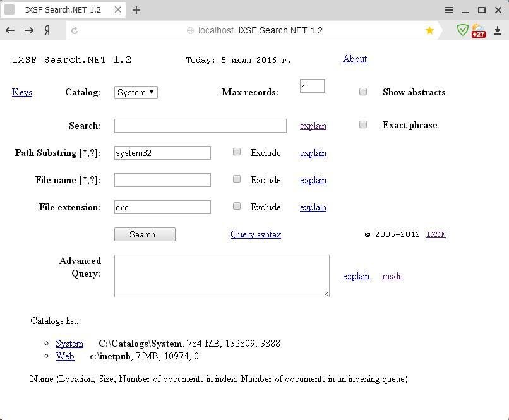Enable Exclude for Path Substring filter

click(237, 152)
